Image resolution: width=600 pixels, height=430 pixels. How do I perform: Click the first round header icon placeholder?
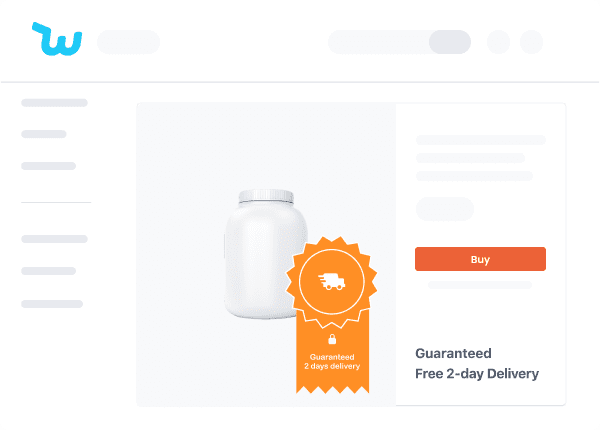(498, 42)
